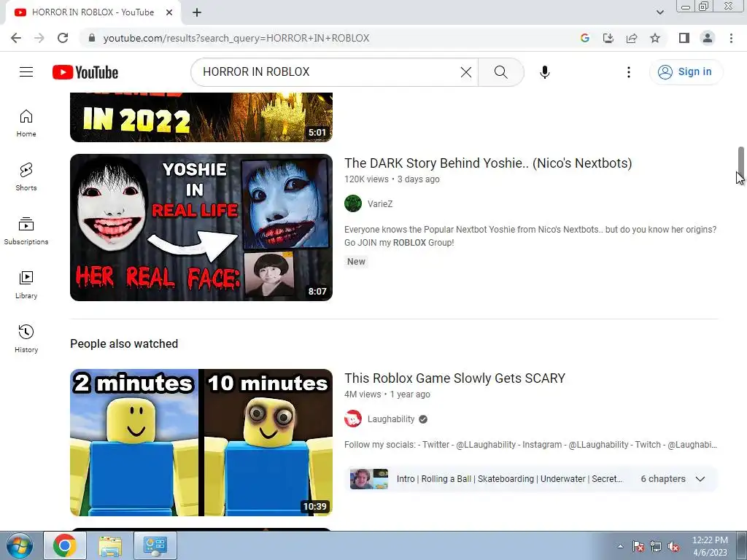Screen dimensions: 747x560
Task: Go back in the browser
Action: pos(16,38)
